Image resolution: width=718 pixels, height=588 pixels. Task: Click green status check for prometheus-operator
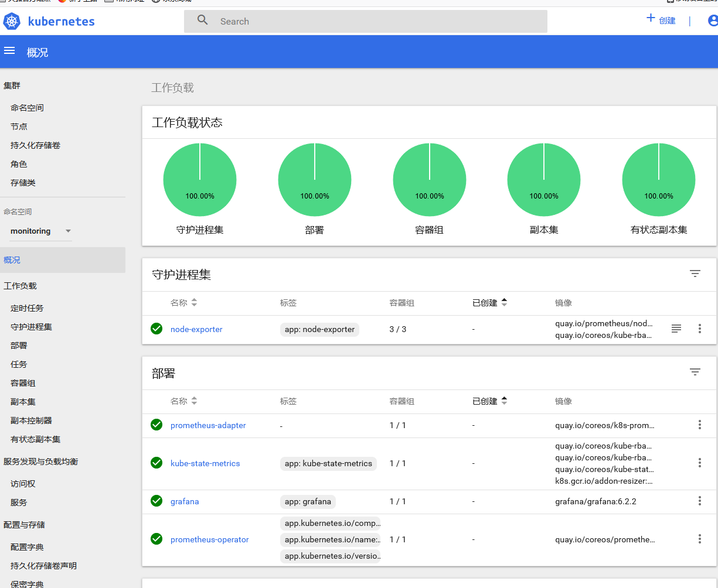pyautogui.click(x=156, y=539)
